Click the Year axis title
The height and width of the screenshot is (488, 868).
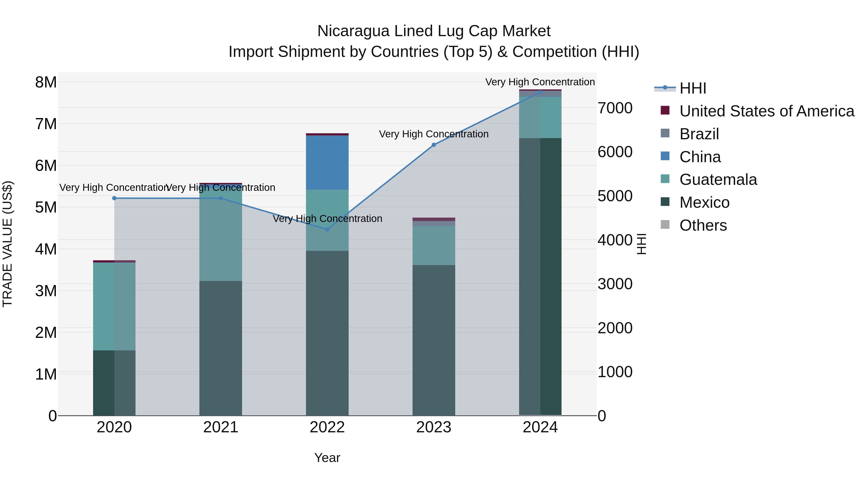(x=327, y=458)
